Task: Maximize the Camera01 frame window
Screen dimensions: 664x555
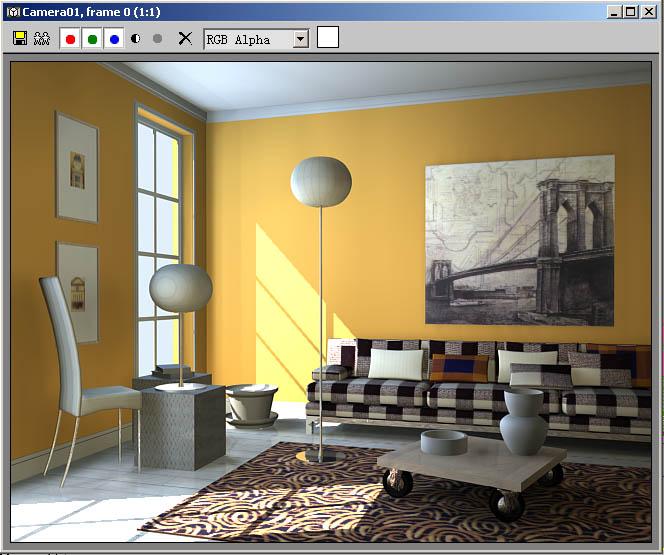Action: pyautogui.click(x=631, y=12)
